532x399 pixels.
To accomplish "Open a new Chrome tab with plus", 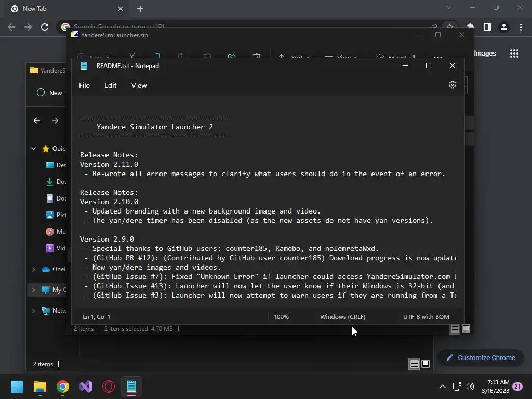I will [x=140, y=9].
